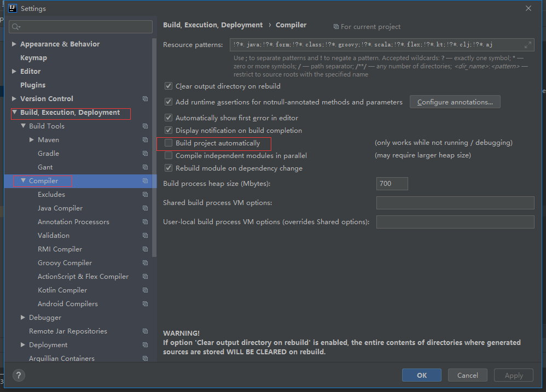Click the Build process heap size field
The height and width of the screenshot is (392, 546).
pyautogui.click(x=392, y=184)
